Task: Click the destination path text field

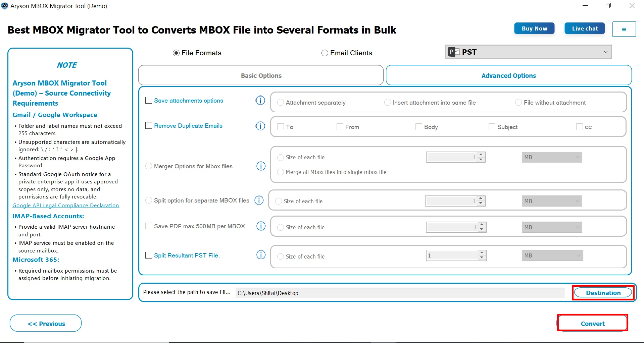Action: click(x=400, y=293)
